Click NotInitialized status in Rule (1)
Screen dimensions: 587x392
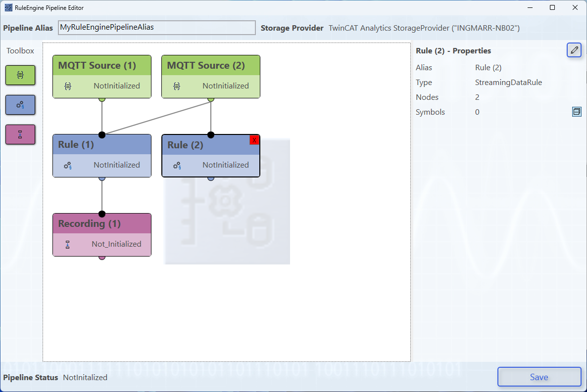(117, 165)
